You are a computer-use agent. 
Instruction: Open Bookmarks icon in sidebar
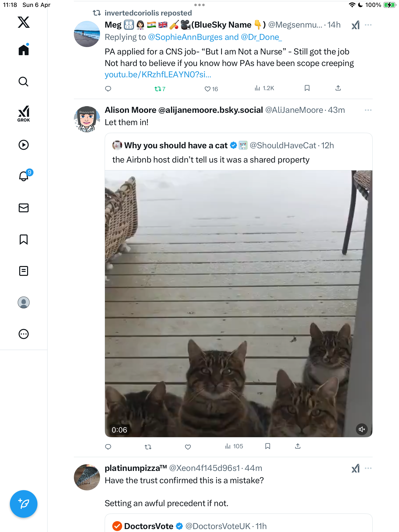[x=24, y=239]
